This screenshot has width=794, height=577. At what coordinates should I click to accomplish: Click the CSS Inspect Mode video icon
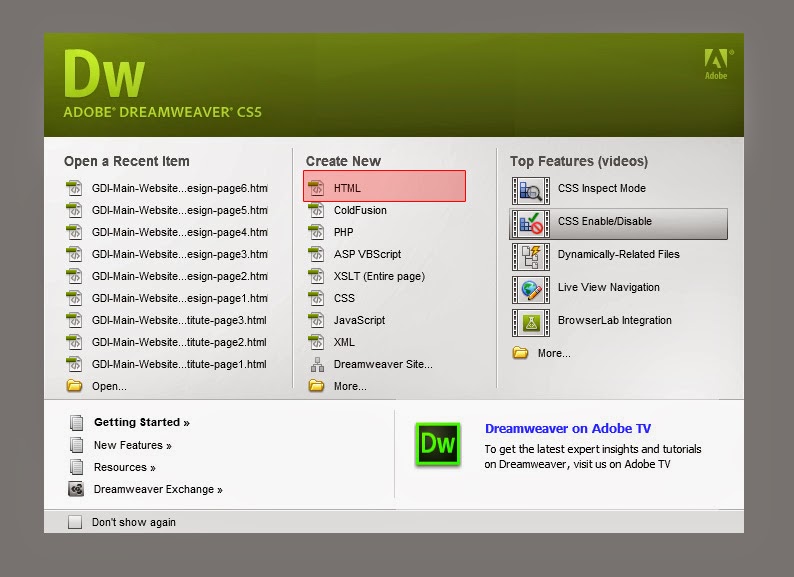(x=531, y=191)
